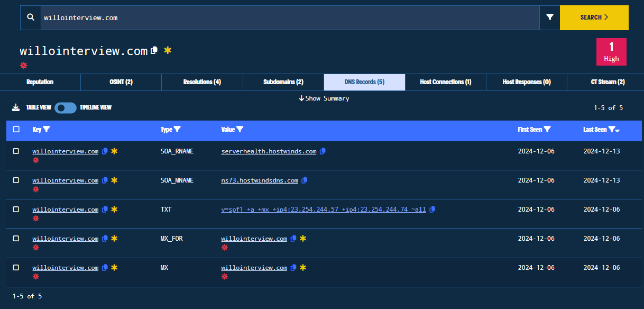Click the yellow SEARCH button
This screenshot has height=309, width=644.
594,17
